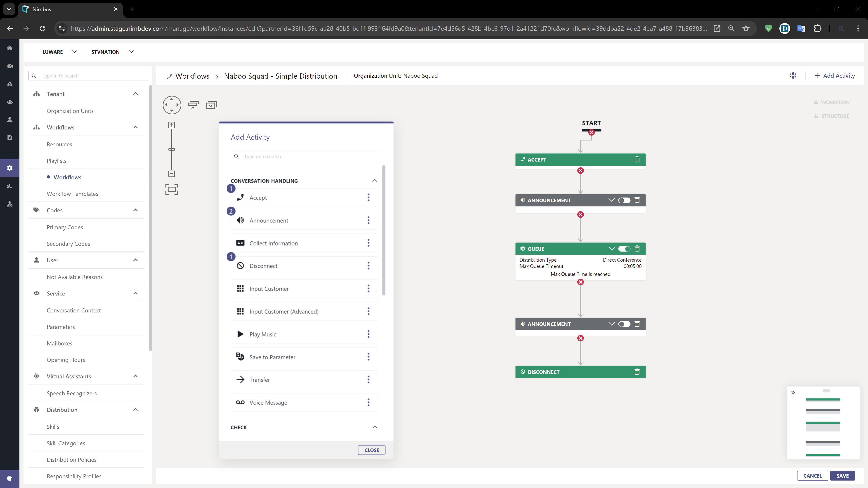Enable the first ANNOUNCEMENT activity toggle
Viewport: 868px width, 488px height.
point(624,200)
